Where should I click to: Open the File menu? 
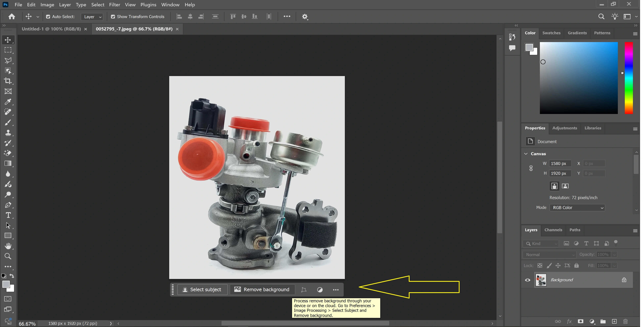coord(18,4)
